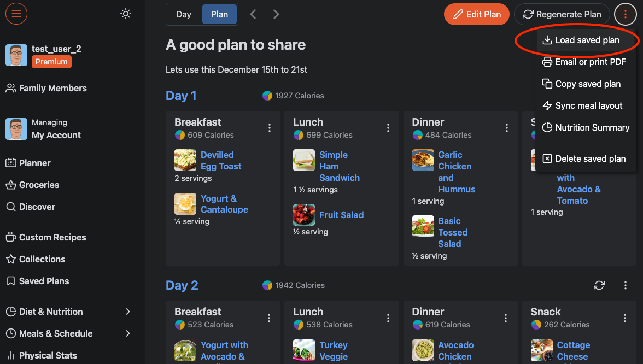This screenshot has height=364, width=643.
Task: Go to previous plan arrow
Action: [253, 15]
